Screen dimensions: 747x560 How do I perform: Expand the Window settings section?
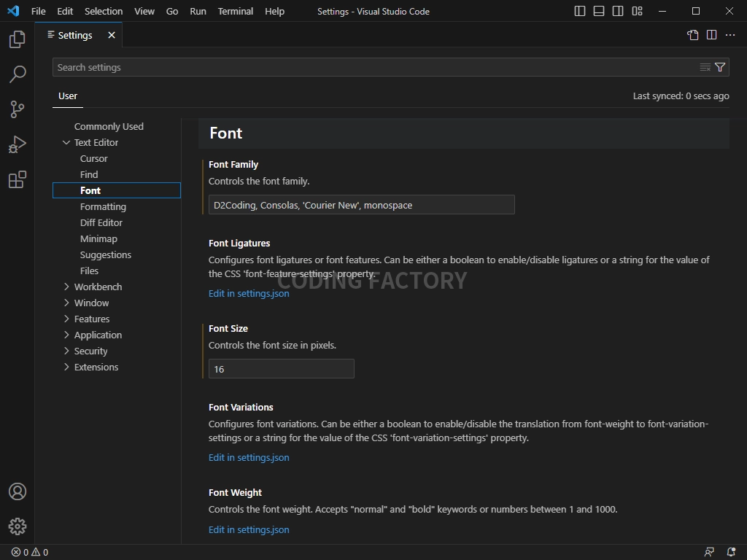click(x=66, y=303)
